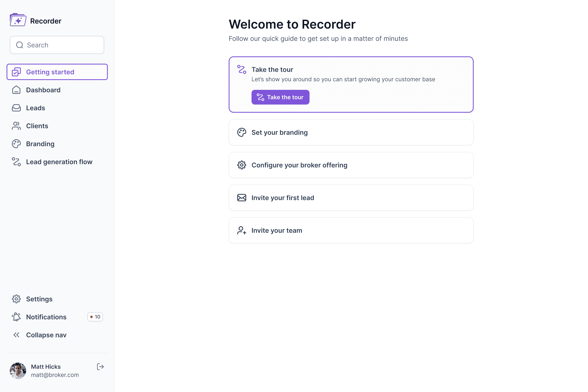Click the Notifications bell icon
Viewport: 588px width, 392px height.
16,317
